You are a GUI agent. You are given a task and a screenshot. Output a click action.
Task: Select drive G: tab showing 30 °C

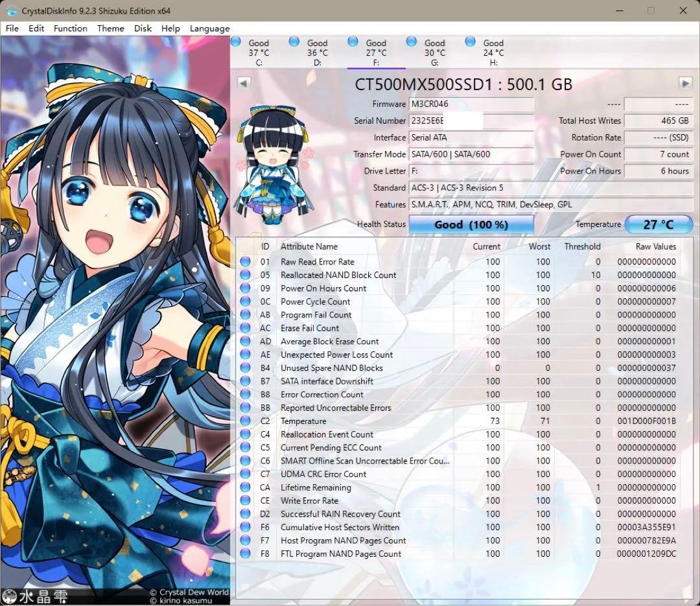435,52
